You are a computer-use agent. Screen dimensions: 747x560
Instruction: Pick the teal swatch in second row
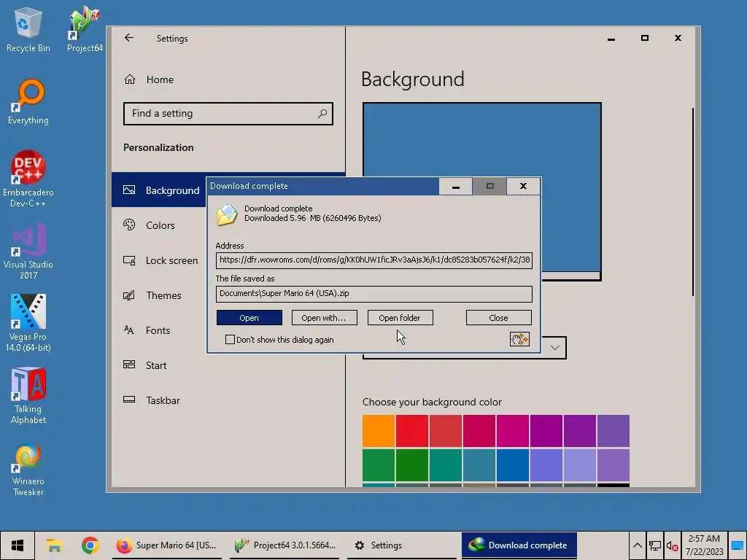446,464
